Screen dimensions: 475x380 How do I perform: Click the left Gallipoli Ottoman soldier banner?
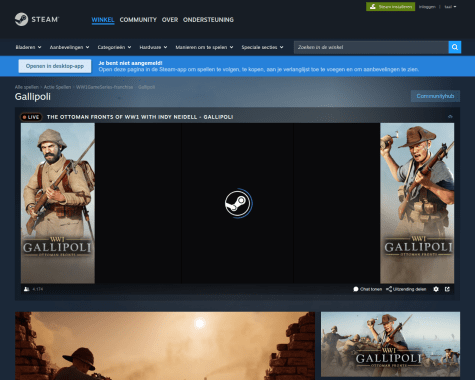58,203
